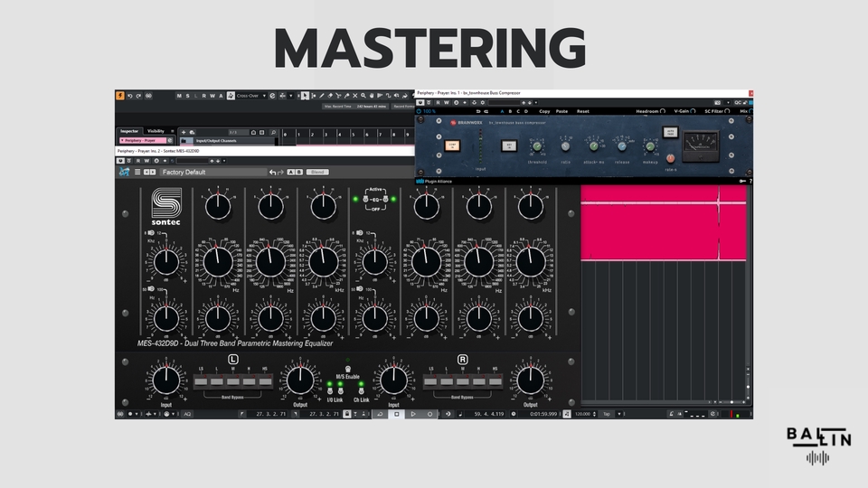The height and width of the screenshot is (488, 868).
Task: Switch to the Visibility tab
Action: coord(156,131)
